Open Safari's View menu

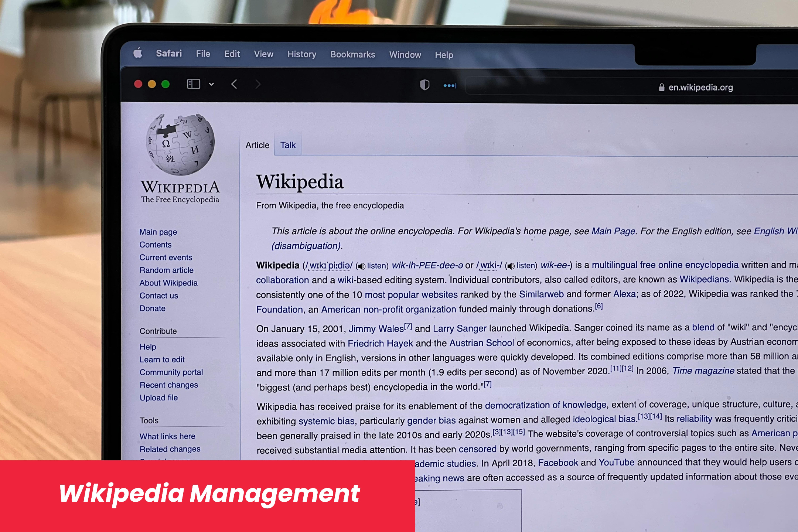pyautogui.click(x=263, y=54)
